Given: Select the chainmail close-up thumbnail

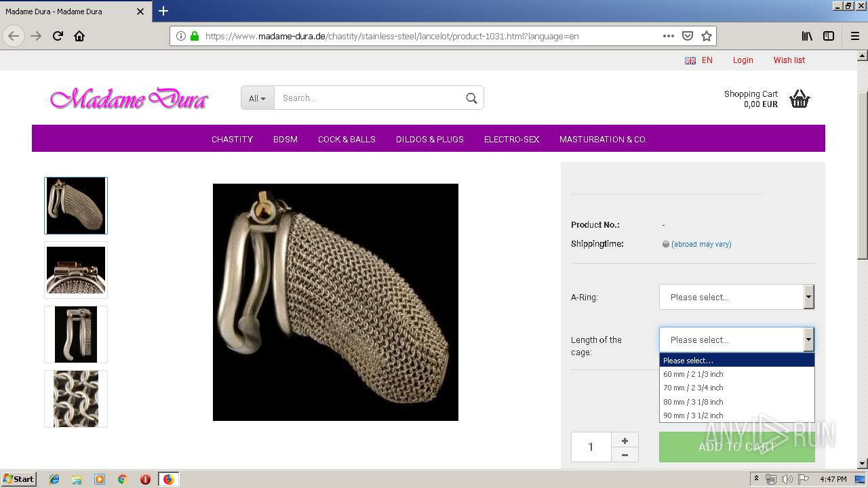Looking at the screenshot, I should (x=76, y=399).
